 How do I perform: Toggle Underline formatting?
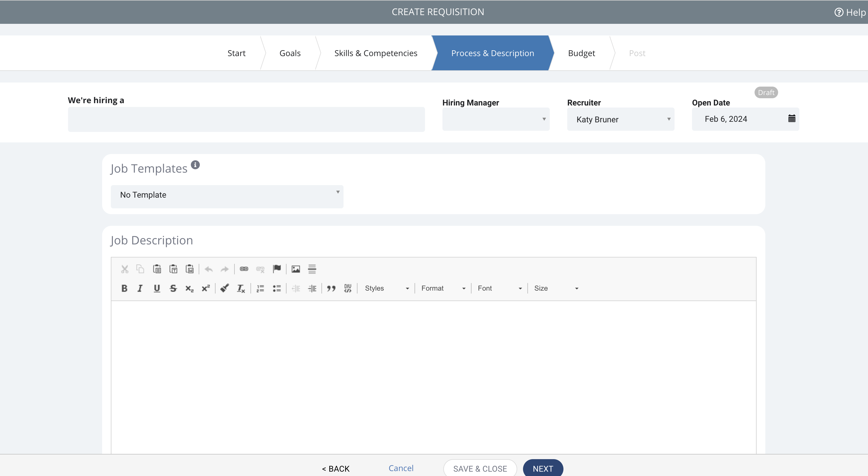point(157,289)
